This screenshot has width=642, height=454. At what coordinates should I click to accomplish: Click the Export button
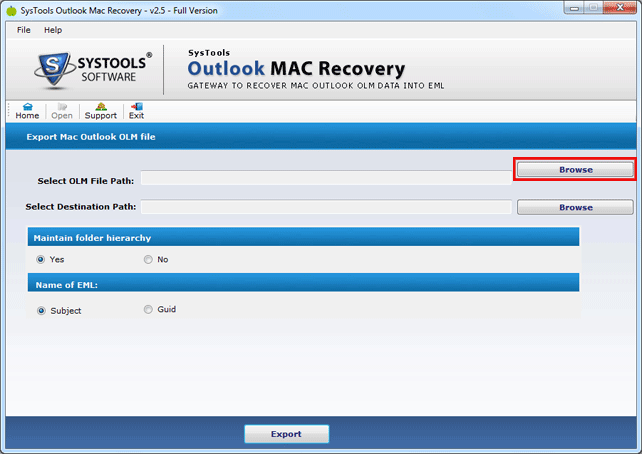coord(286,434)
